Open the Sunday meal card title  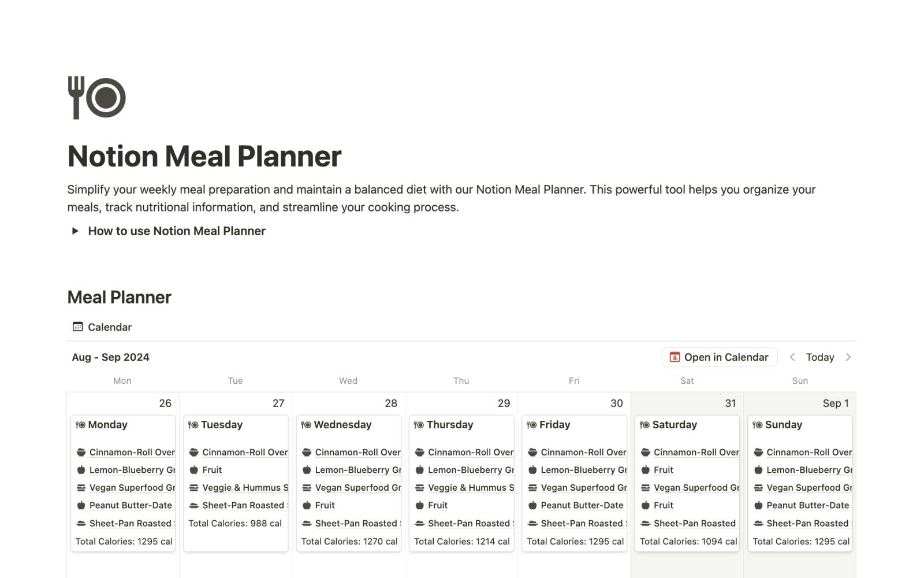click(783, 425)
